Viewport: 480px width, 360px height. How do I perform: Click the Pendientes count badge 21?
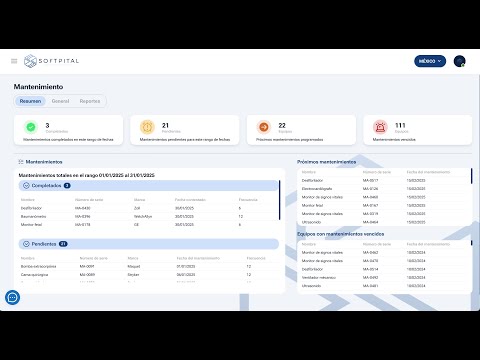[x=63, y=244]
